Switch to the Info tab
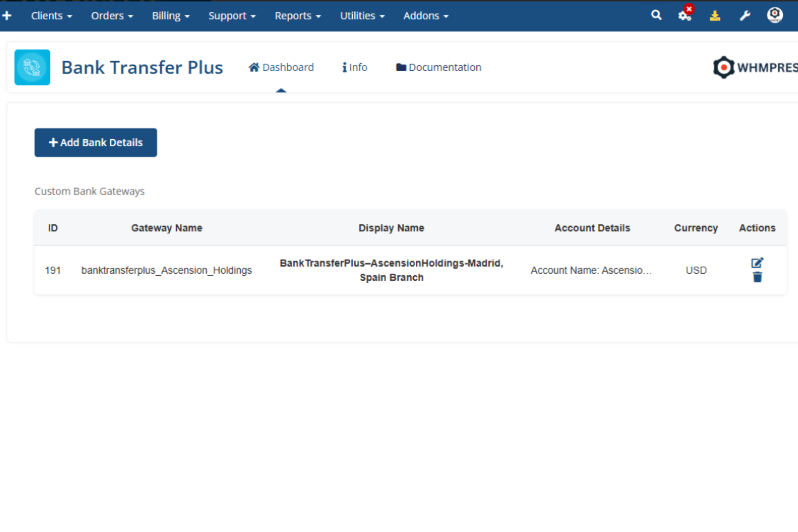798x532 pixels. click(355, 67)
